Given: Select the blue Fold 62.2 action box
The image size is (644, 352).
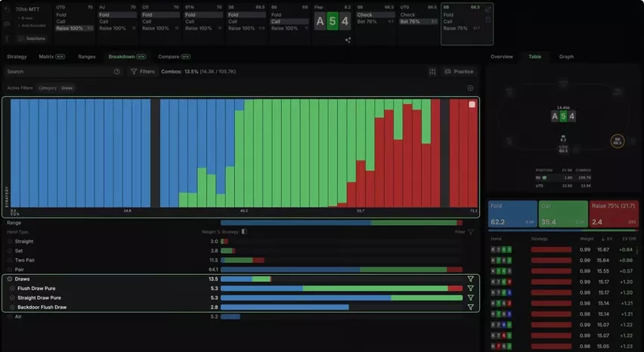Looking at the screenshot, I should (512, 214).
